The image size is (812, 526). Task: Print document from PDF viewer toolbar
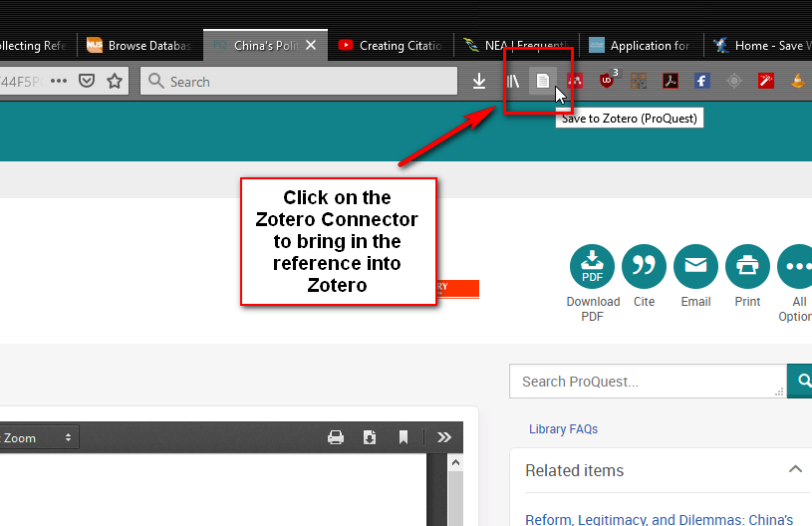pos(336,437)
